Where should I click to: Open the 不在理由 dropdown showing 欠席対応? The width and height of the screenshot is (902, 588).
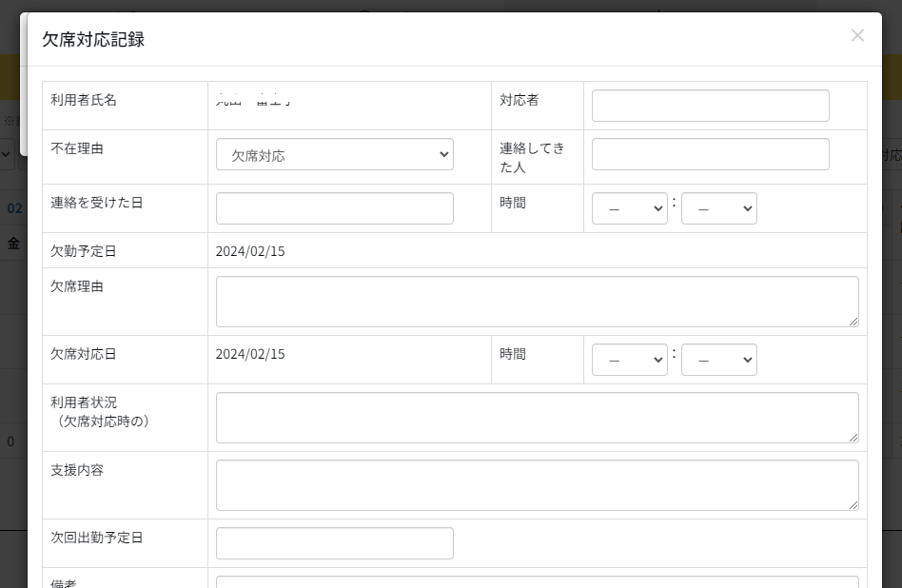click(334, 155)
